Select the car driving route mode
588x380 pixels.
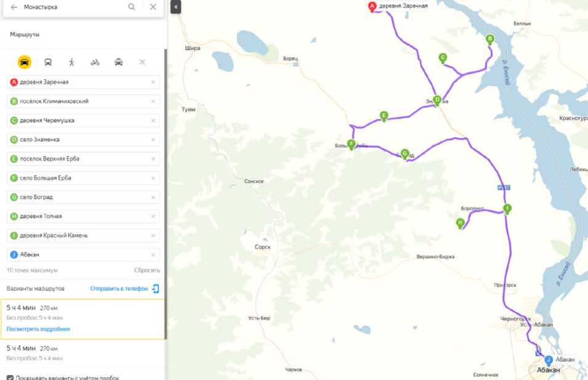(25, 62)
